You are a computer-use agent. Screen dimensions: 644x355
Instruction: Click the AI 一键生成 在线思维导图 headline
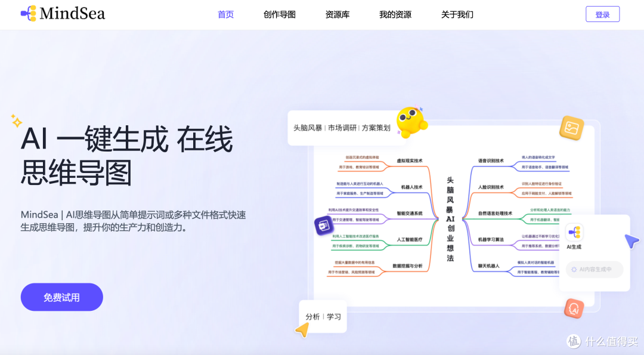tap(127, 156)
